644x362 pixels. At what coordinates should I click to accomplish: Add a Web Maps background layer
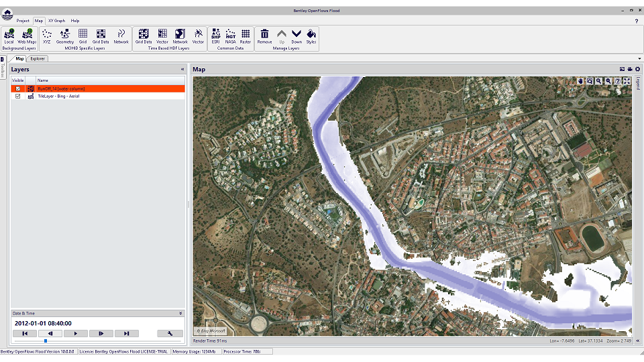[27, 36]
